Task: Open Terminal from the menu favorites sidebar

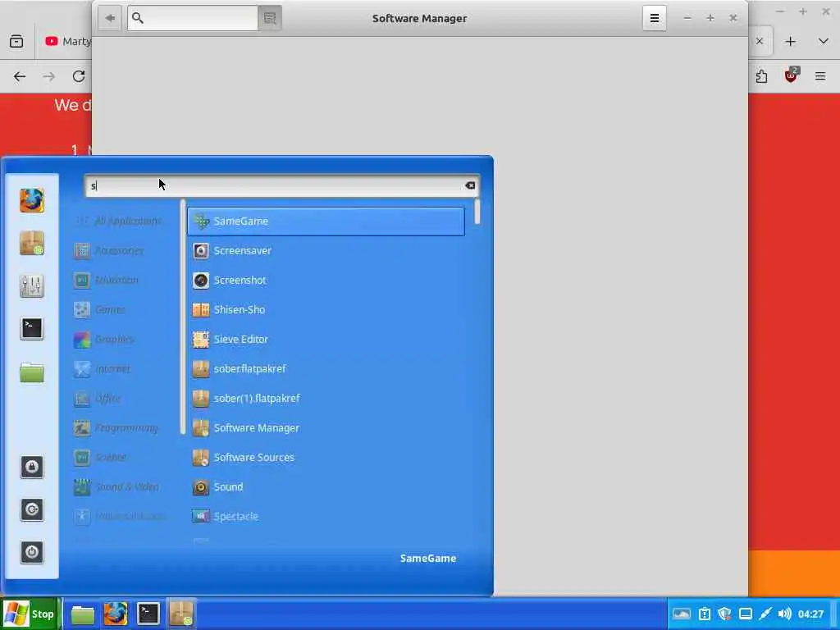Action: tap(32, 328)
